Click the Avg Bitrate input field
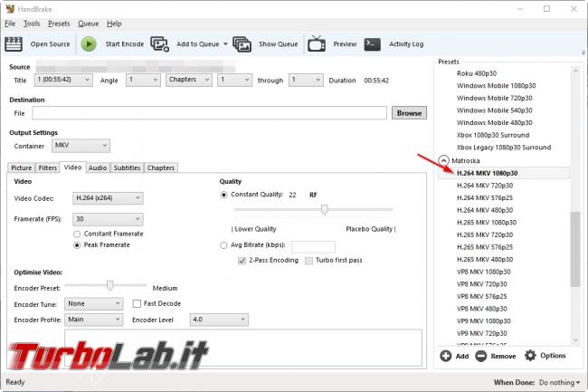Viewport: 588px width, 392px height. (313, 247)
